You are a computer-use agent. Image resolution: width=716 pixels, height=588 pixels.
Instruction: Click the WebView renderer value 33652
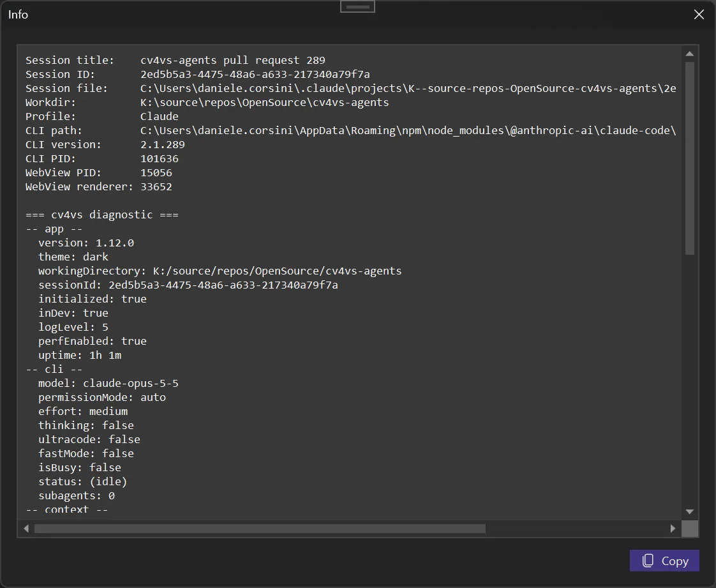[156, 187]
